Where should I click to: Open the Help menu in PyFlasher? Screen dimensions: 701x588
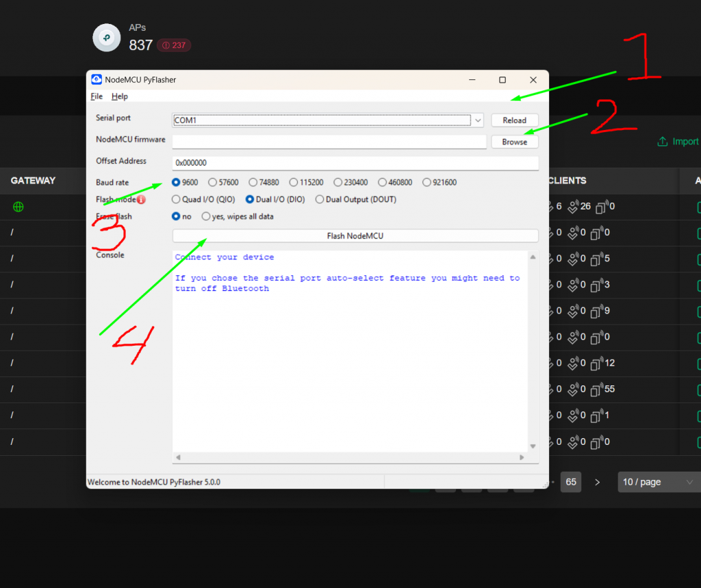pos(119,97)
